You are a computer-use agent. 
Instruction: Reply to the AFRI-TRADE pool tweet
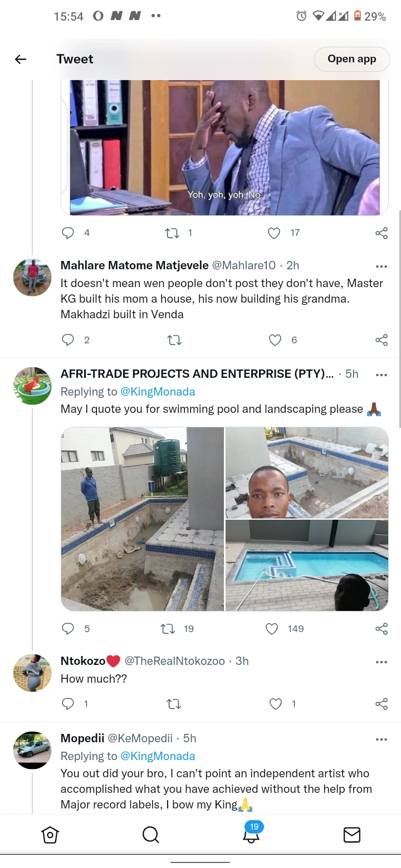pos(68,629)
